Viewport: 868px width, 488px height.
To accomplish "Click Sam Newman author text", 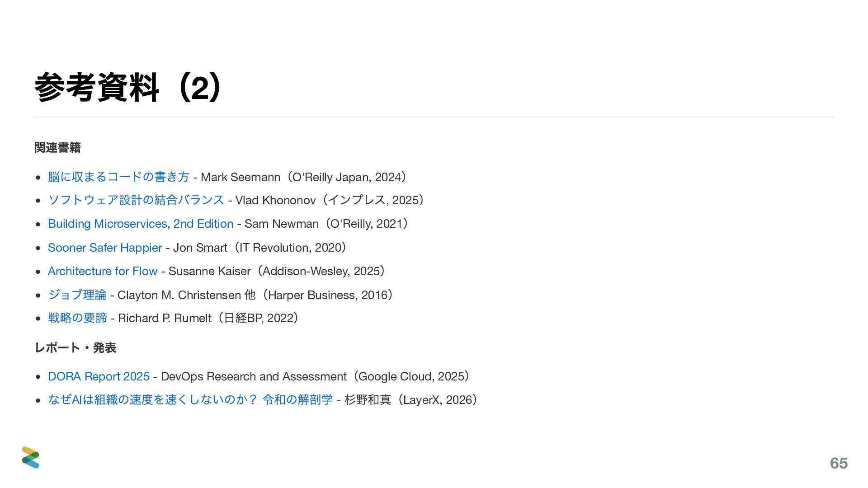I will 281,224.
